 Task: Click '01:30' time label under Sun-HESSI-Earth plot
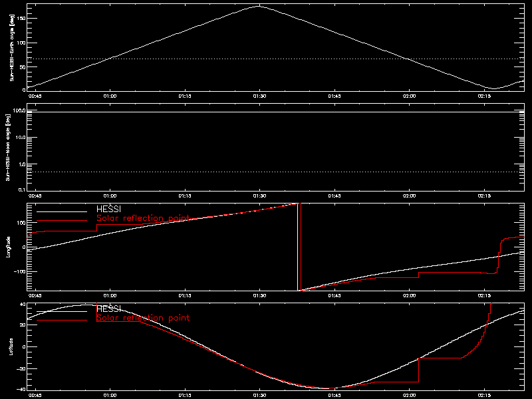click(259, 96)
